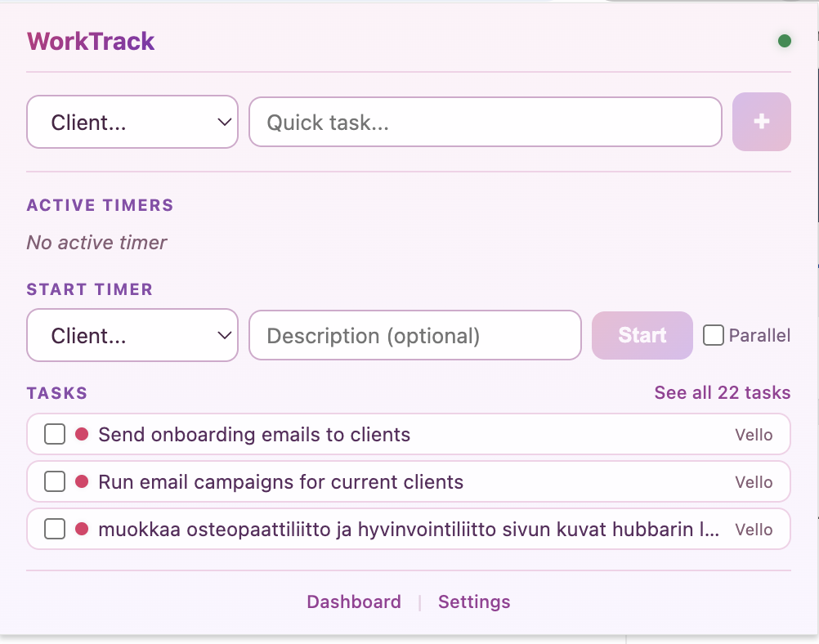The image size is (819, 644).
Task: Click 'See all 22 tasks' link
Action: click(x=722, y=393)
